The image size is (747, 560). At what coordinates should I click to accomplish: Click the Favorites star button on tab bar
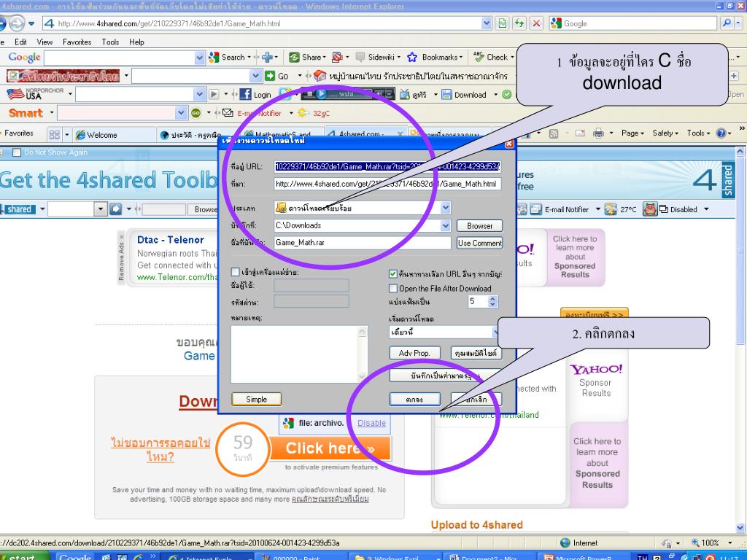pos(18,133)
